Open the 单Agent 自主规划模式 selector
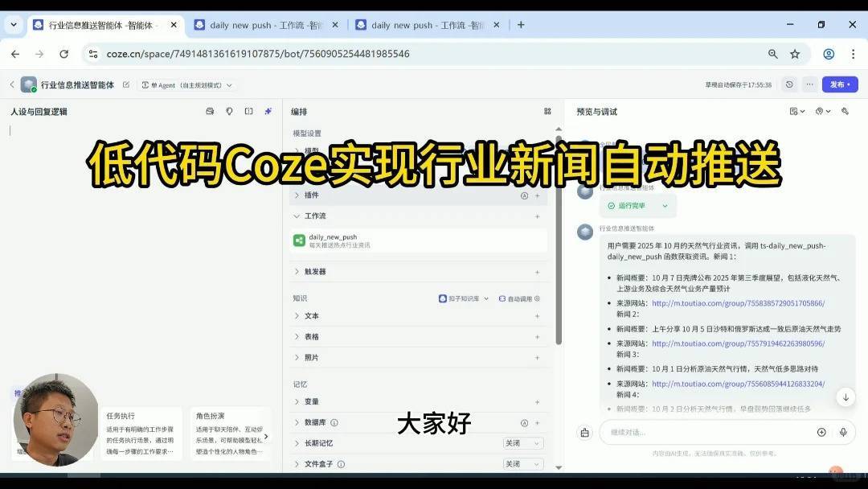This screenshot has width=868, height=489. tap(183, 84)
